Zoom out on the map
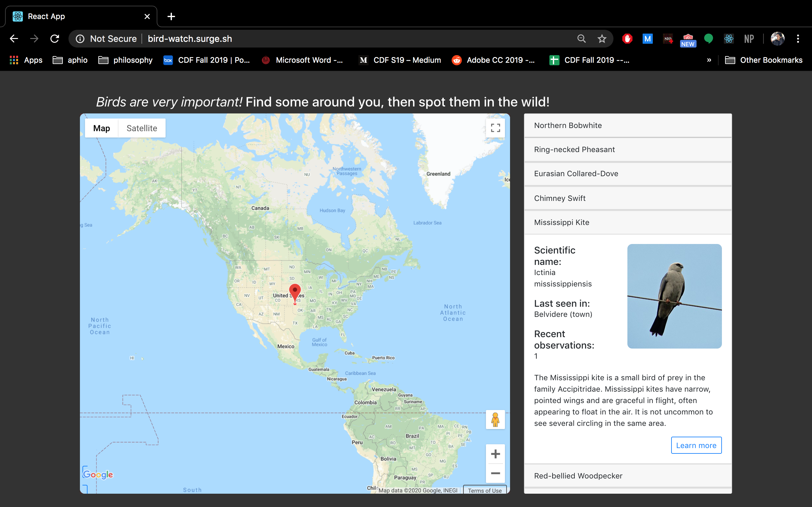 pos(495,473)
